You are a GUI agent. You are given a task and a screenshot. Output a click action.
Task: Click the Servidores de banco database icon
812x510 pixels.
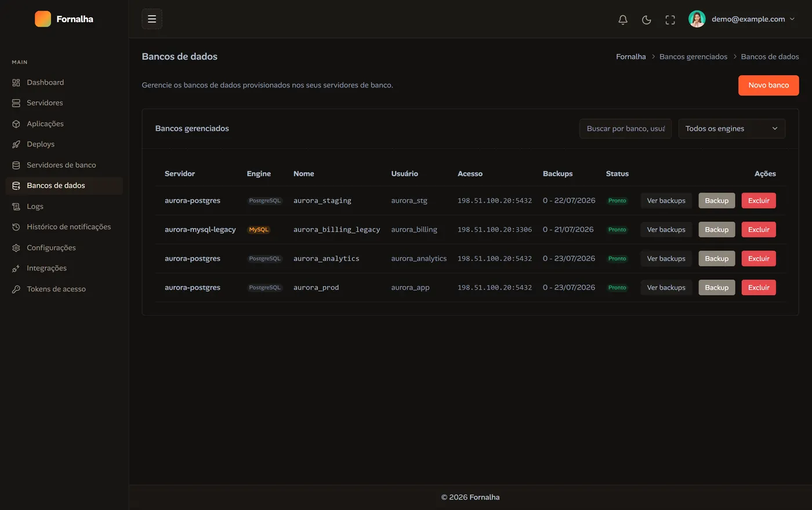(x=16, y=165)
